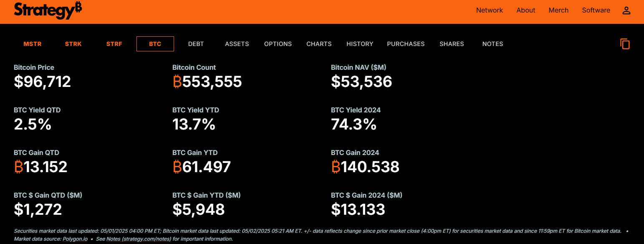Viewport: 644px width, 244px height.
Task: Select the currently active BTC tab
Action: click(155, 43)
